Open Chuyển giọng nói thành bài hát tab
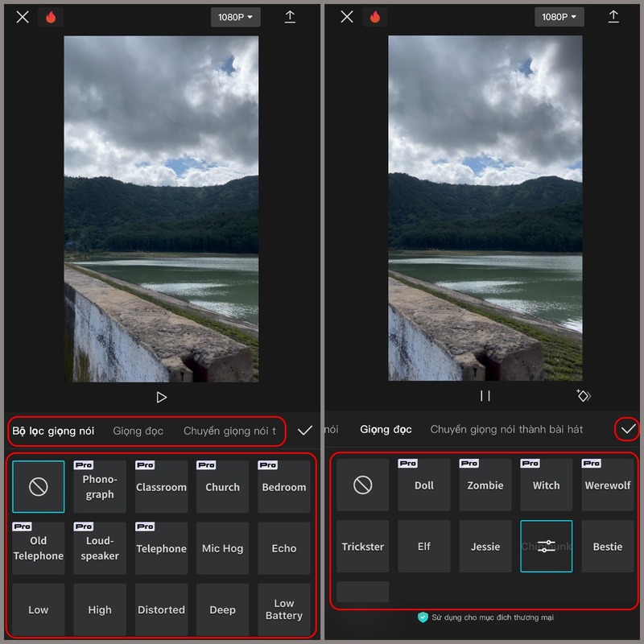The width and height of the screenshot is (644, 644). tap(506, 429)
